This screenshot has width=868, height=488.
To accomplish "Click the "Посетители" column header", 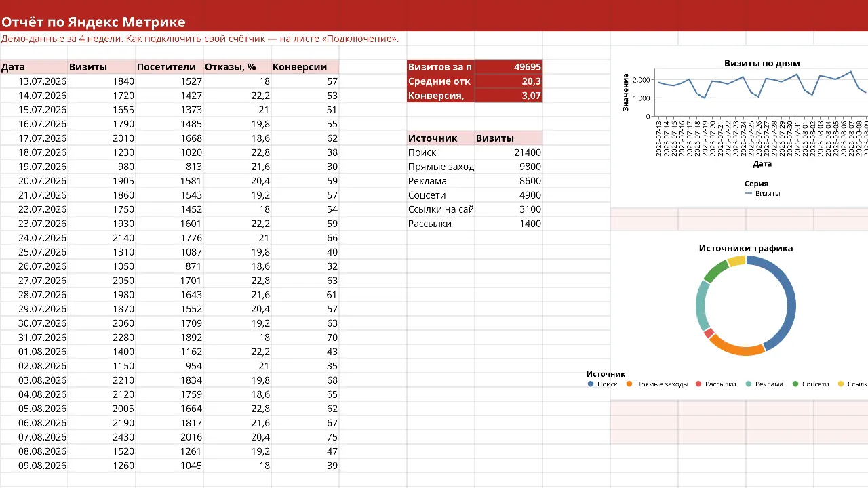I will pyautogui.click(x=170, y=67).
